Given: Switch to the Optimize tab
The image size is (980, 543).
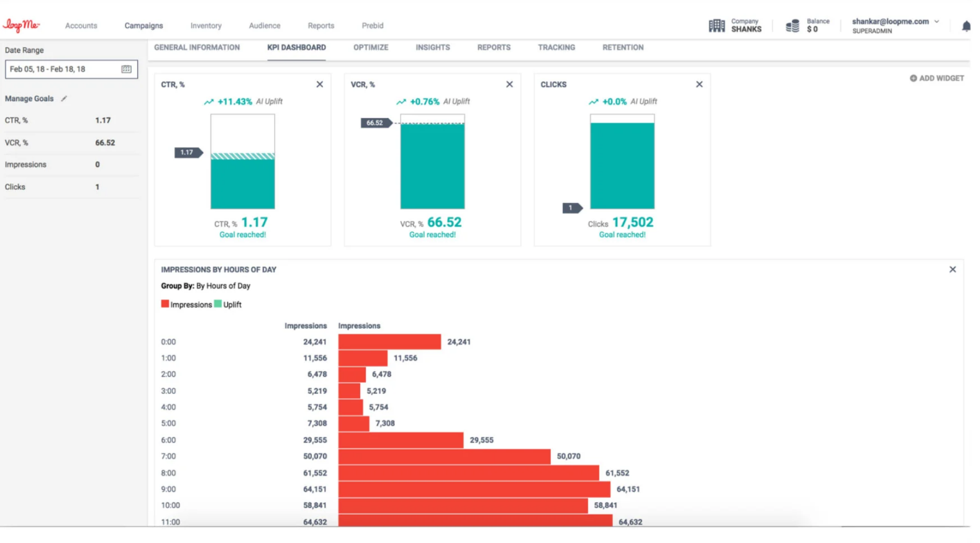Looking at the screenshot, I should pyautogui.click(x=371, y=48).
